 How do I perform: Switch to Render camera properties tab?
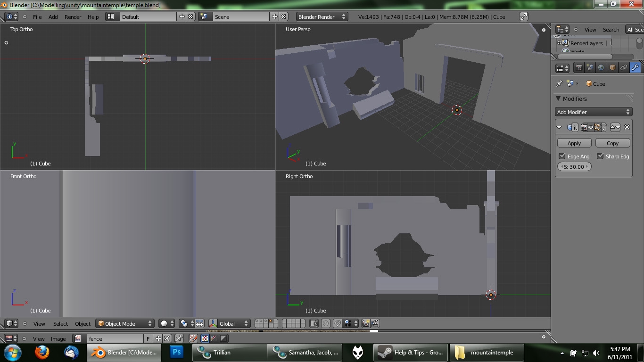click(x=578, y=68)
